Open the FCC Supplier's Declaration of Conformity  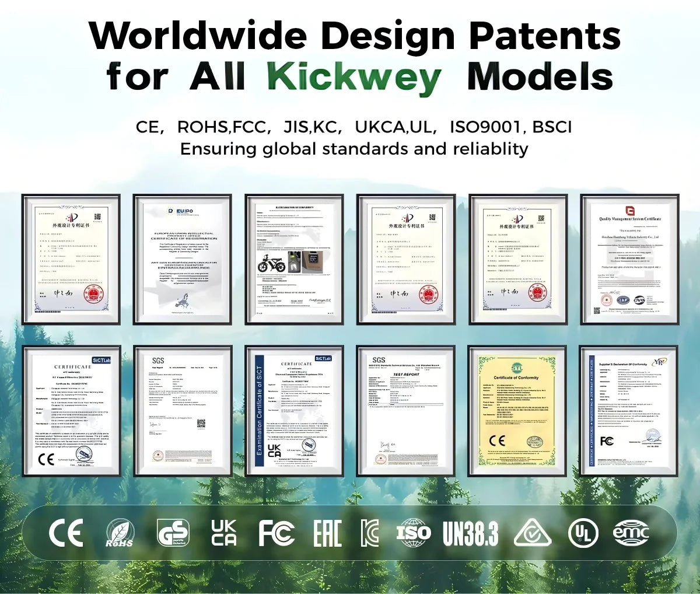tap(629, 411)
